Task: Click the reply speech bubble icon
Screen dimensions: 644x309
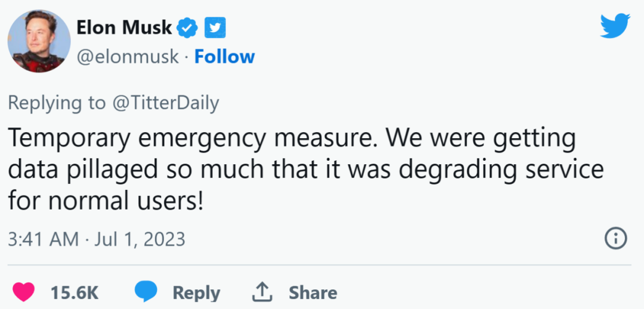Action: point(145,292)
